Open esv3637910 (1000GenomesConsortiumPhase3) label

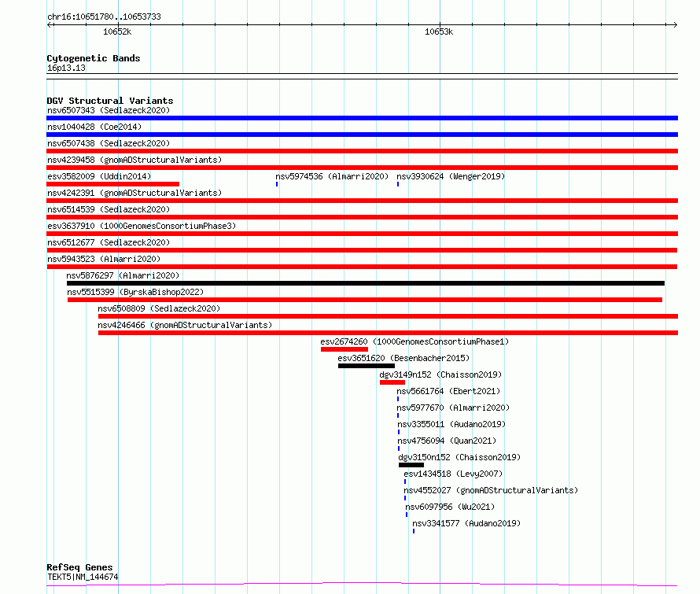coord(142,226)
